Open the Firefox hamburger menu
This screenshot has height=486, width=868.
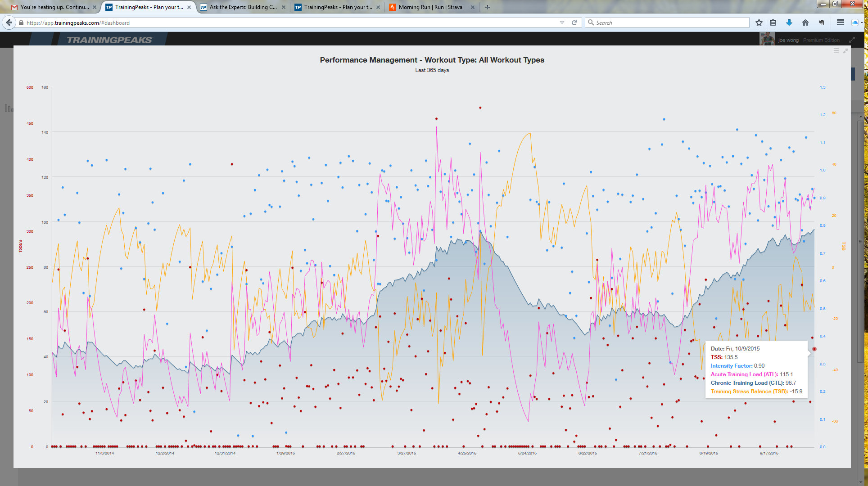coord(840,22)
